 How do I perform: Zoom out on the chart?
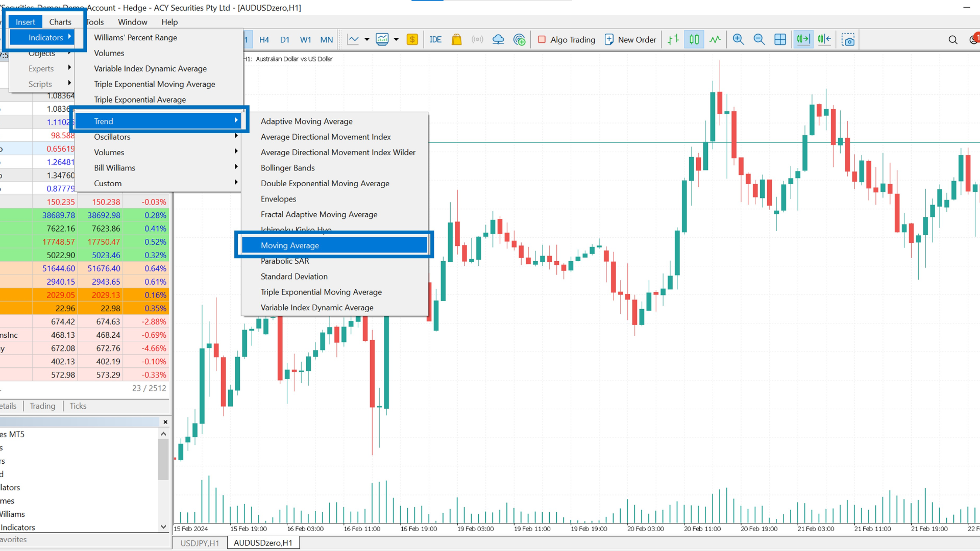pyautogui.click(x=759, y=40)
